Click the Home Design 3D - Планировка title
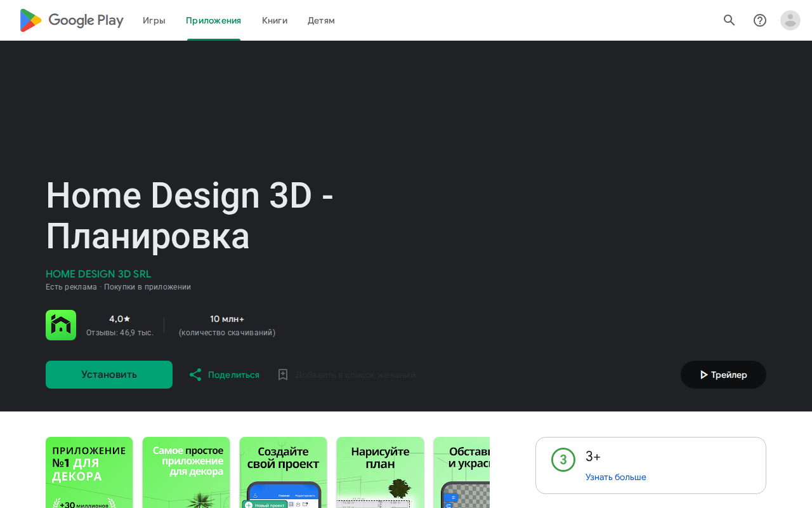This screenshot has width=812, height=508. coord(190,216)
